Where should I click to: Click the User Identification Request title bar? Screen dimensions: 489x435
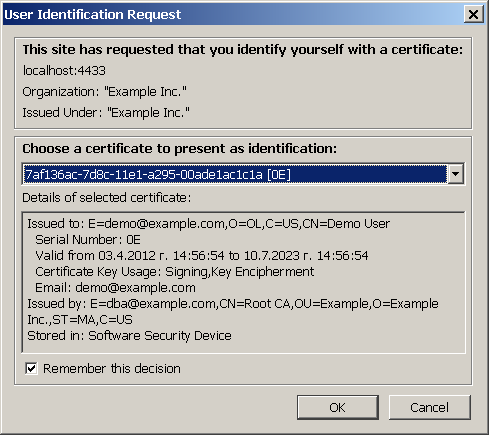(233, 15)
